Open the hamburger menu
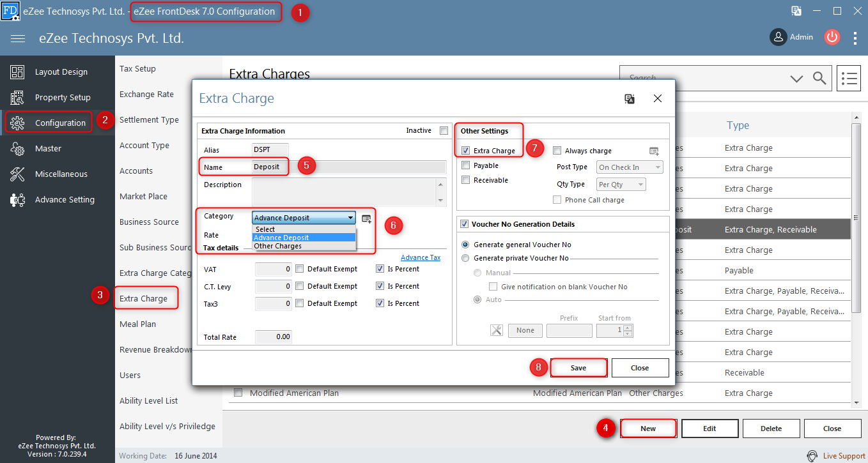Image resolution: width=868 pixels, height=463 pixels. [18, 38]
